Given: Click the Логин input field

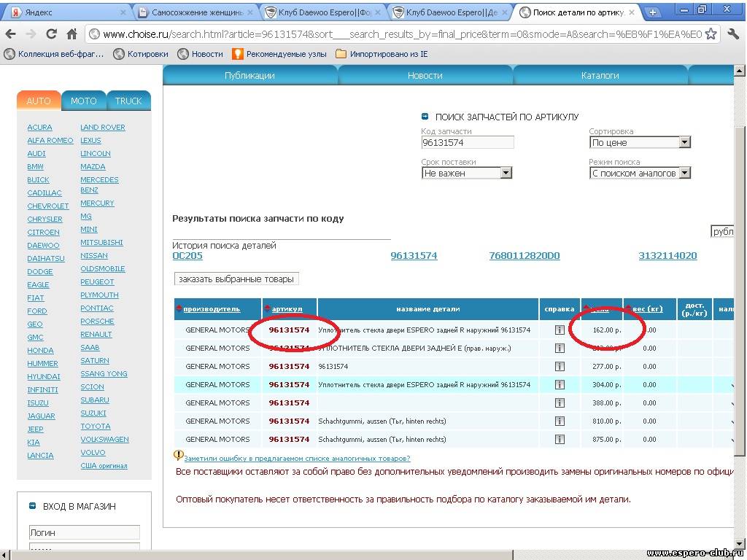Looking at the screenshot, I should pyautogui.click(x=85, y=532).
